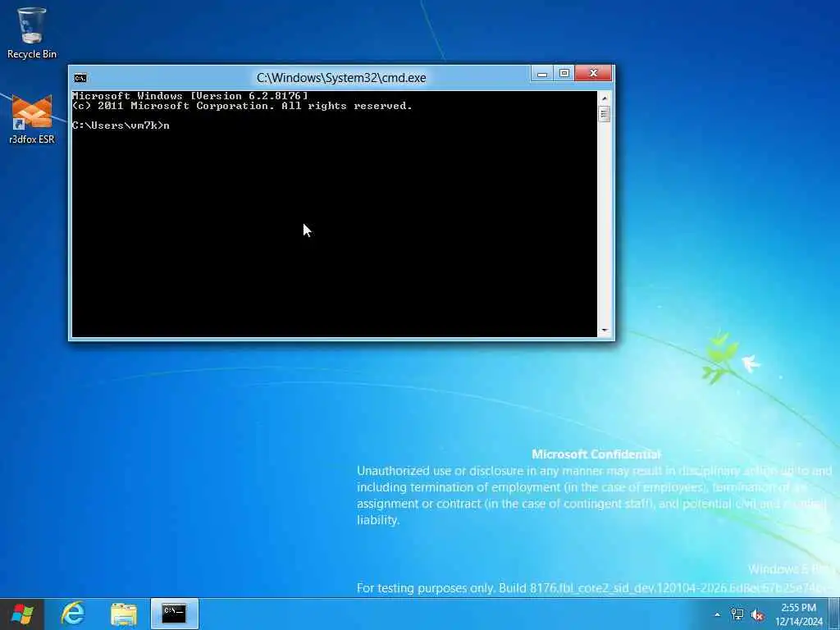Click the Microsoft Corporation copyright line

[242, 106]
